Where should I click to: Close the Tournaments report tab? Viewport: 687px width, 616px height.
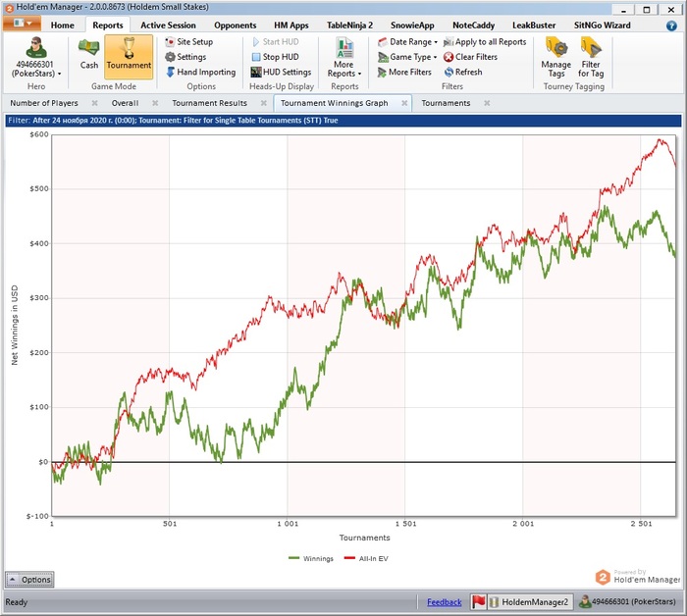[487, 103]
